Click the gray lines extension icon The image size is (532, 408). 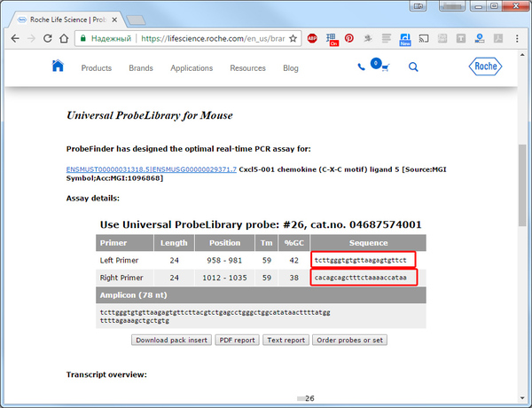pos(386,38)
